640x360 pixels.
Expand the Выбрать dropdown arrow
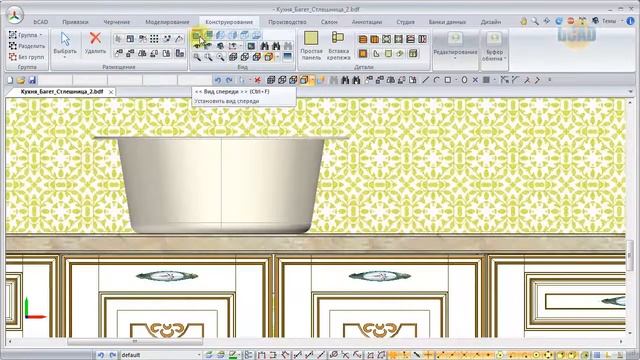pyautogui.click(x=65, y=58)
